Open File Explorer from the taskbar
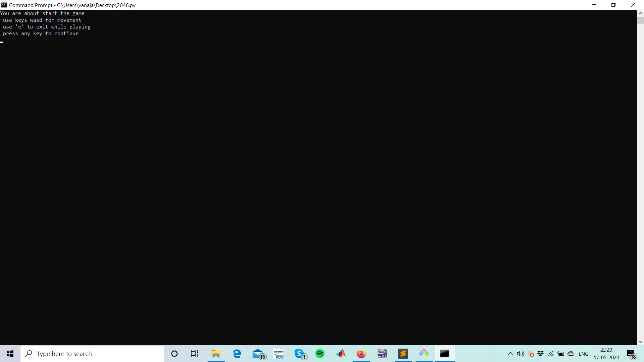The width and height of the screenshot is (644, 362). [x=216, y=354]
